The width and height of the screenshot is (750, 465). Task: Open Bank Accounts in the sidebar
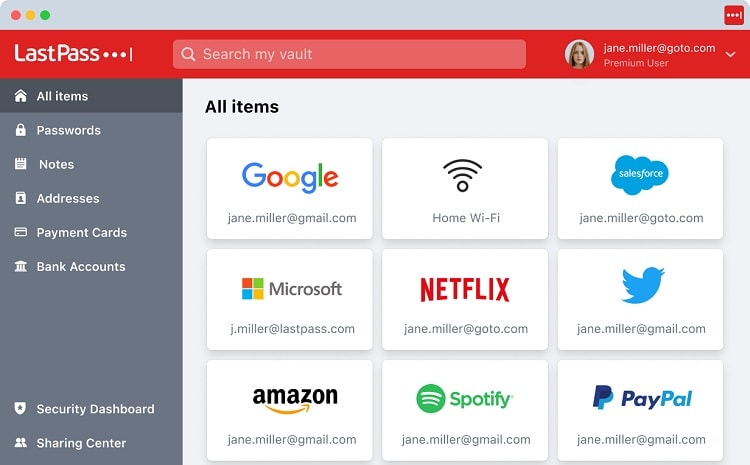click(91, 266)
